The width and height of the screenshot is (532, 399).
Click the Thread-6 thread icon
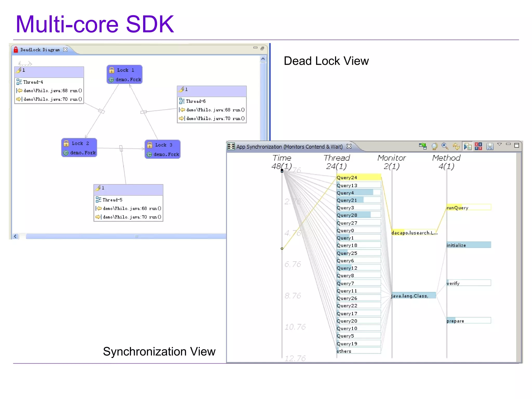click(x=182, y=101)
